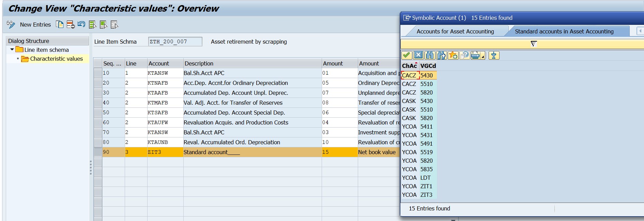644x221 pixels.
Task: Select Standard accounts in Asset Accounting tab
Action: tap(564, 31)
